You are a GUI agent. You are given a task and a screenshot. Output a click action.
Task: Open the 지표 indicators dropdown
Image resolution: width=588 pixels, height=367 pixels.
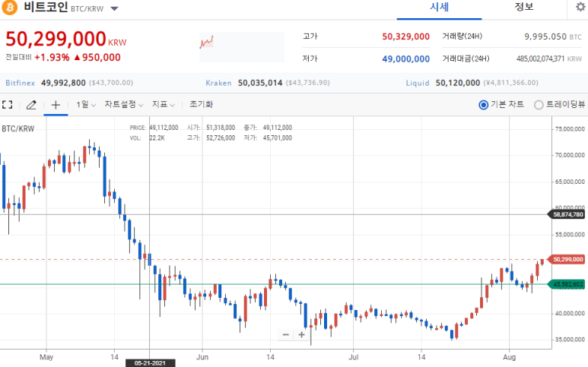(x=164, y=105)
